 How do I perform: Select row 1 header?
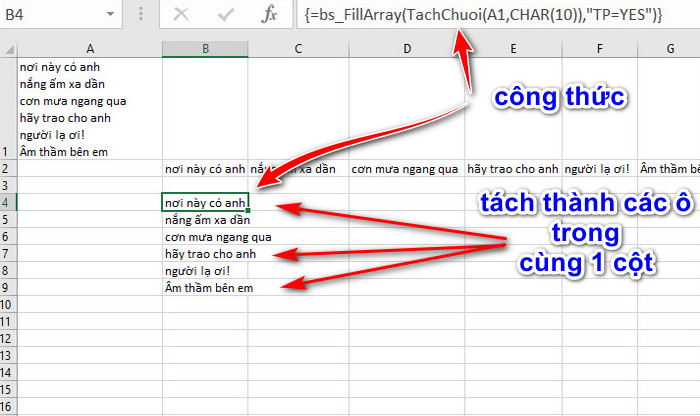pyautogui.click(x=8, y=108)
